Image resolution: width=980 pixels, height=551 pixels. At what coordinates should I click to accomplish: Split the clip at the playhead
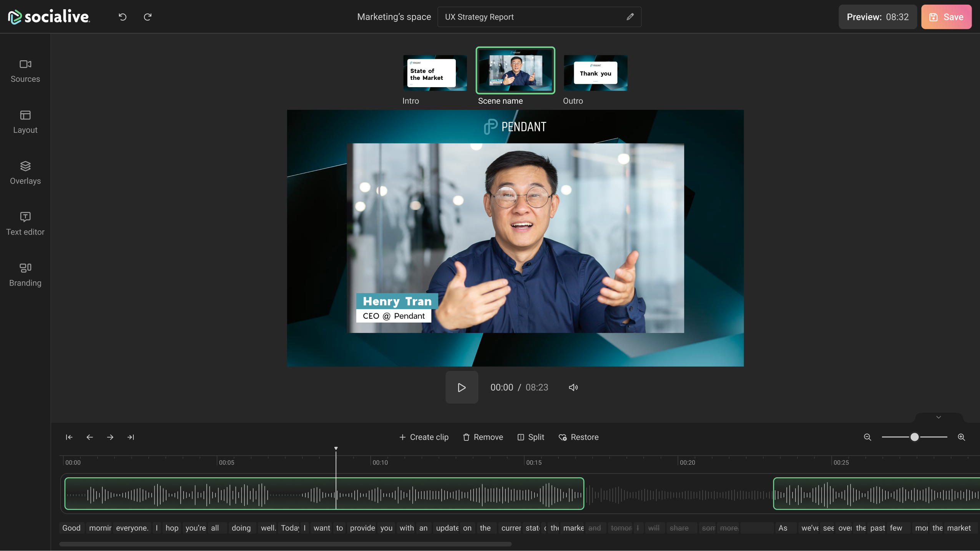(530, 437)
